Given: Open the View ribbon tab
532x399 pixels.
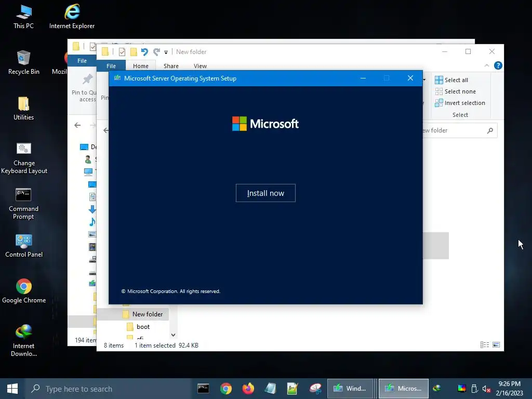Looking at the screenshot, I should point(200,66).
